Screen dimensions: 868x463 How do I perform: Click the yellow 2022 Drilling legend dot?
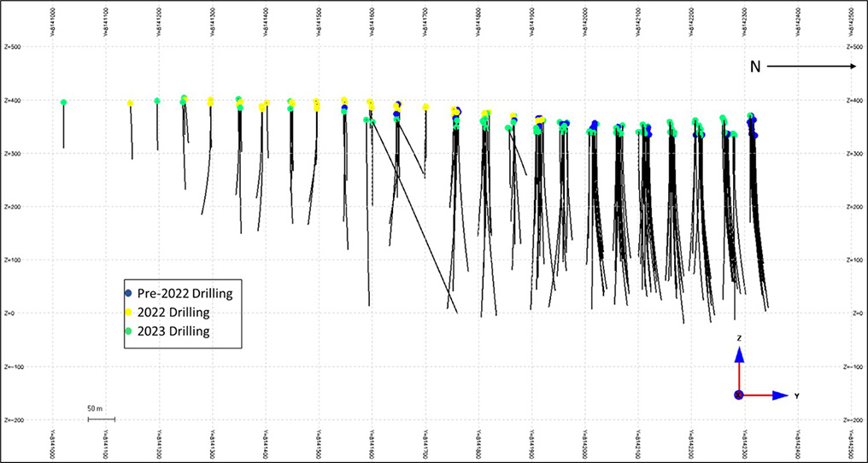[x=128, y=312]
